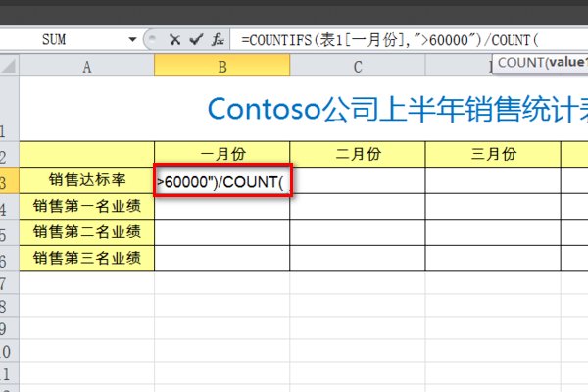Select the 销售达标率 label cell

87,180
